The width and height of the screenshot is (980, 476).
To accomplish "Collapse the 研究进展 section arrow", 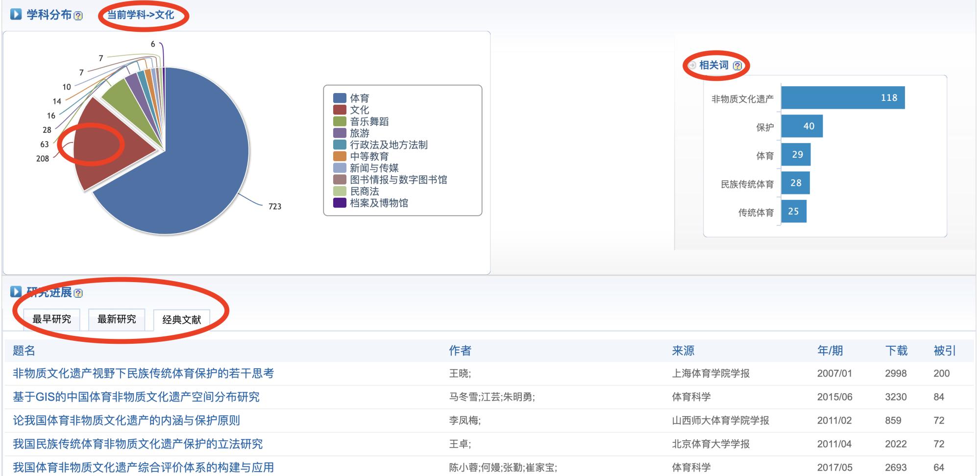I will click(x=16, y=292).
